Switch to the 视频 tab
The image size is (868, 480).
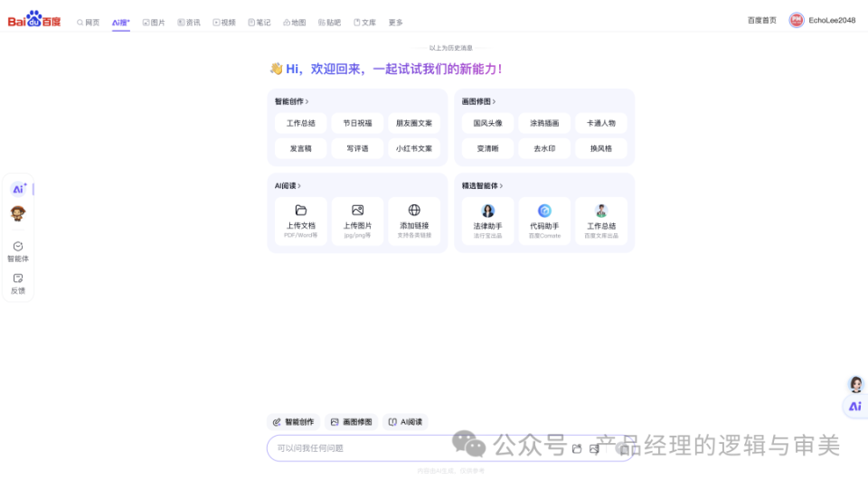click(x=224, y=23)
